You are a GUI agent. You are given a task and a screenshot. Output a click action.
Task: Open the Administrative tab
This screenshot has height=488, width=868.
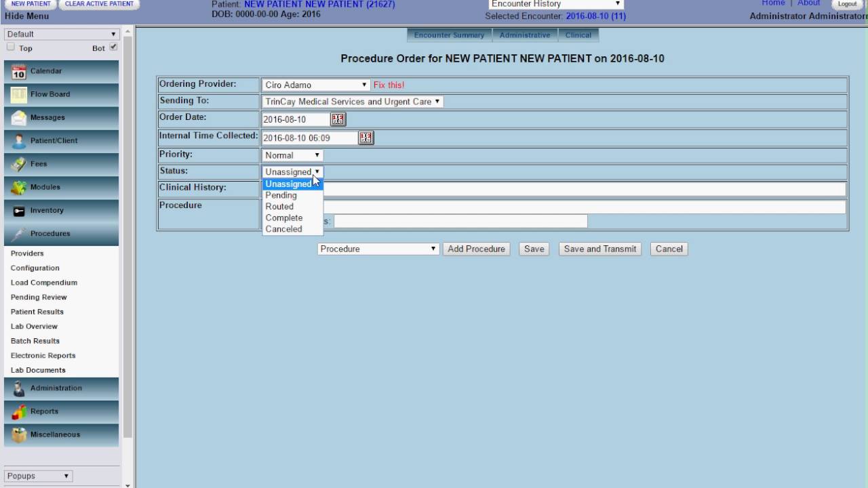[x=525, y=35]
